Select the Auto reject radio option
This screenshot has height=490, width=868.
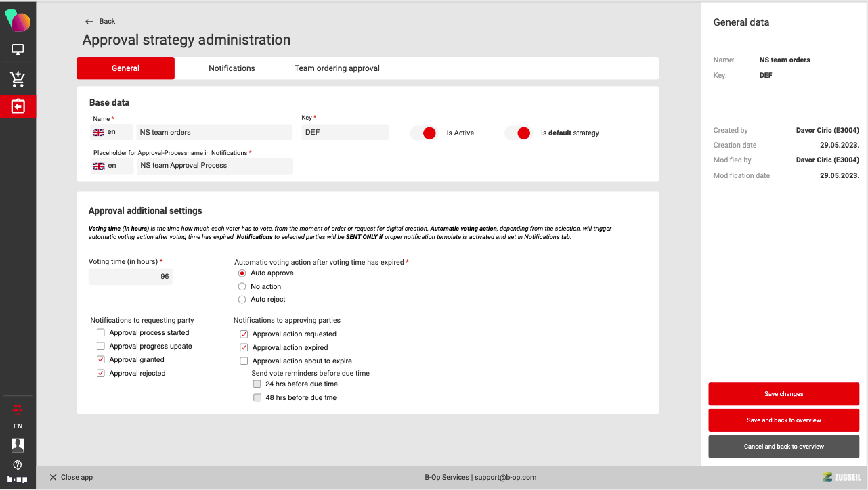point(242,300)
